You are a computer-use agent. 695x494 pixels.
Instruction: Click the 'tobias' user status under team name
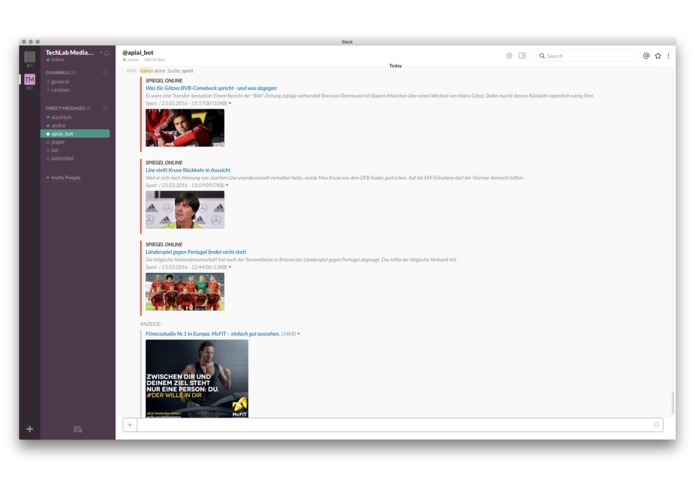(x=55, y=59)
